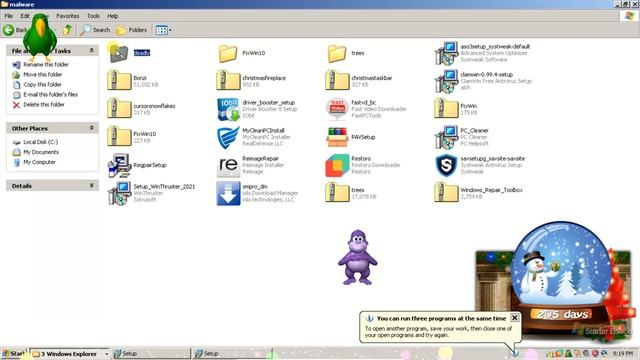Select the PC_Cleaner installer icon
This screenshot has width=640, height=360.
[x=446, y=137]
